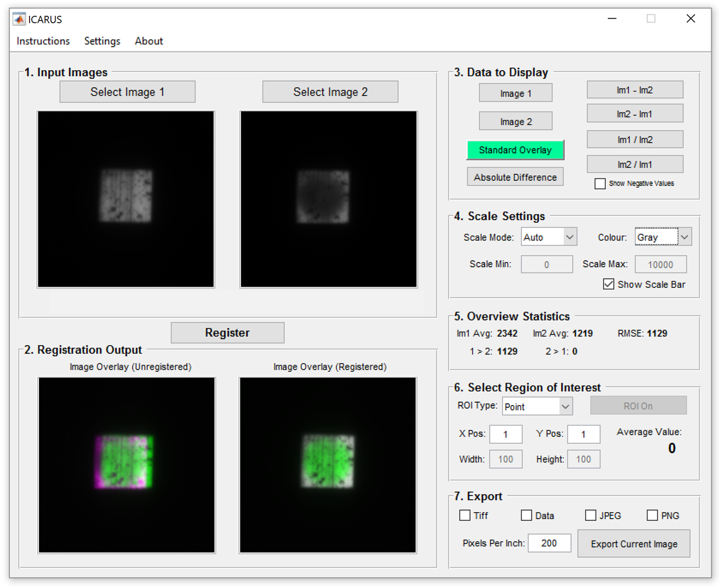
Task: Click the Image 1 preview thumbnail
Action: [126, 199]
